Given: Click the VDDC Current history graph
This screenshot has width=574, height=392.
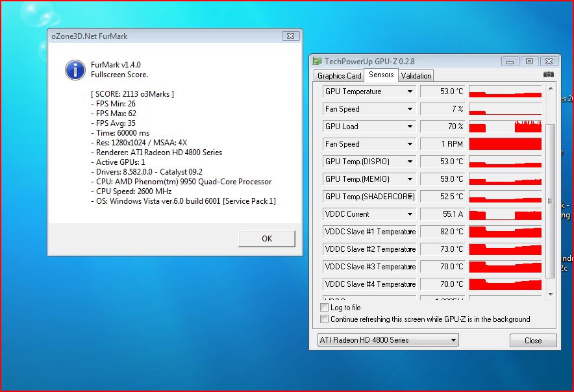Looking at the screenshot, I should tap(505, 214).
